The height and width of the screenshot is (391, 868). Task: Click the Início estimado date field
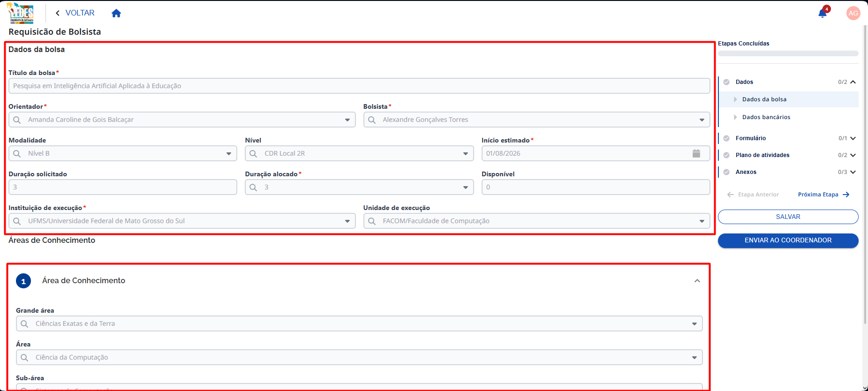click(x=596, y=153)
